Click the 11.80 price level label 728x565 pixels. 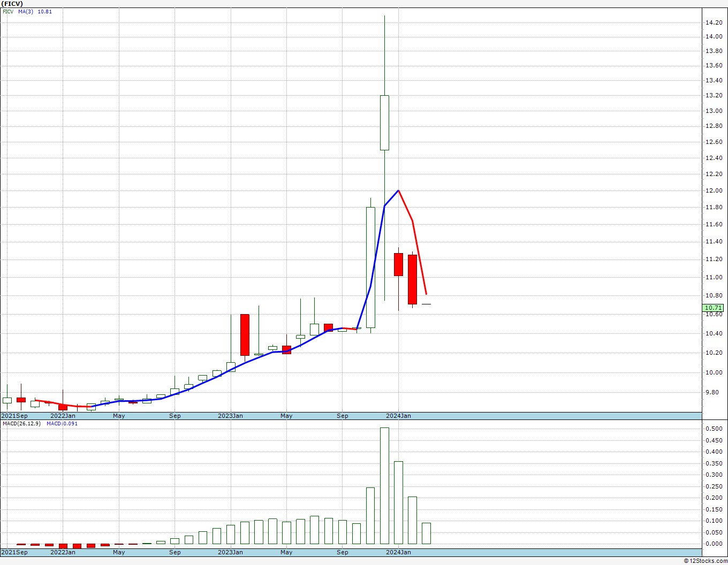pyautogui.click(x=714, y=208)
